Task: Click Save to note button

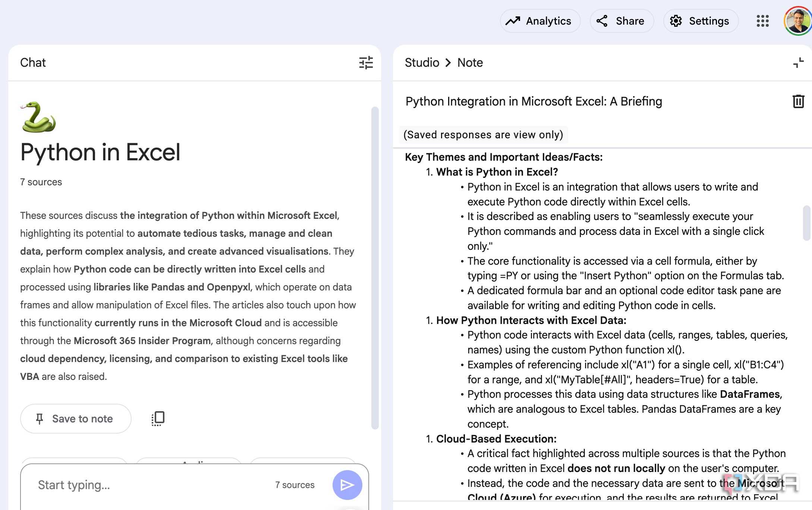Action: click(x=76, y=419)
